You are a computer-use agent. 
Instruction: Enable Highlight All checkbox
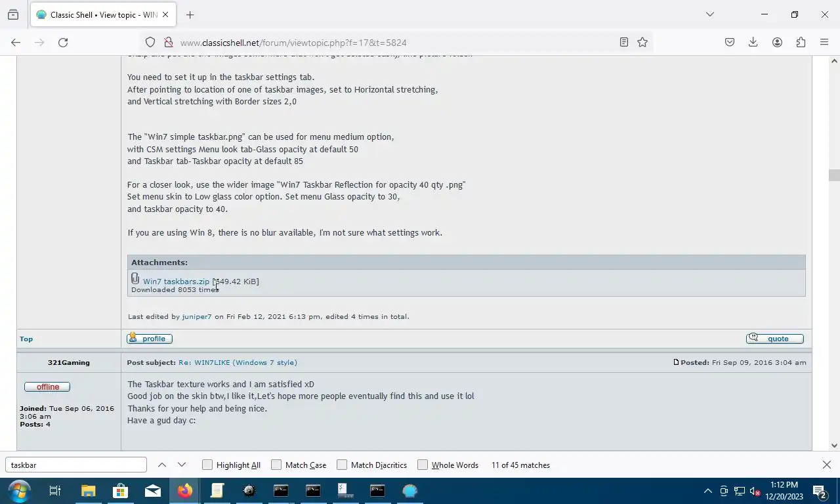[x=207, y=465]
